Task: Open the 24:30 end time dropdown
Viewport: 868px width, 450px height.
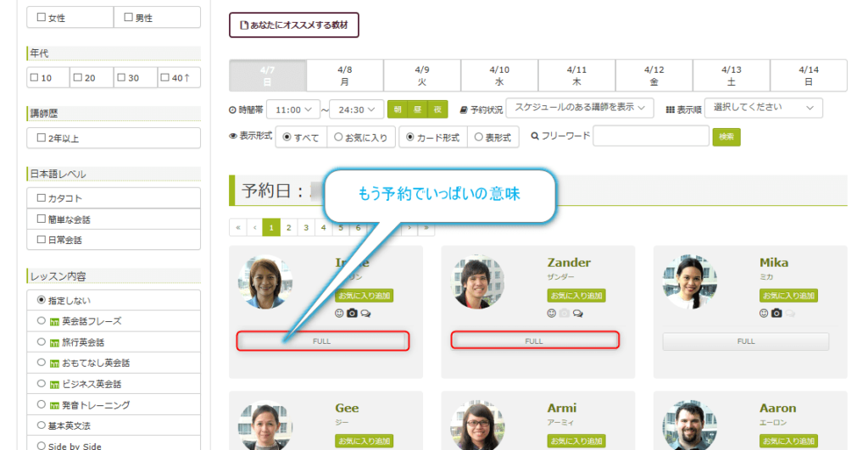Action: (357, 109)
